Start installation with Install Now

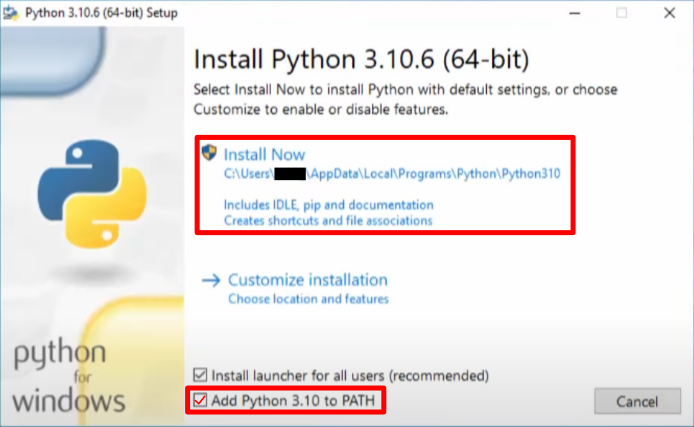[264, 154]
